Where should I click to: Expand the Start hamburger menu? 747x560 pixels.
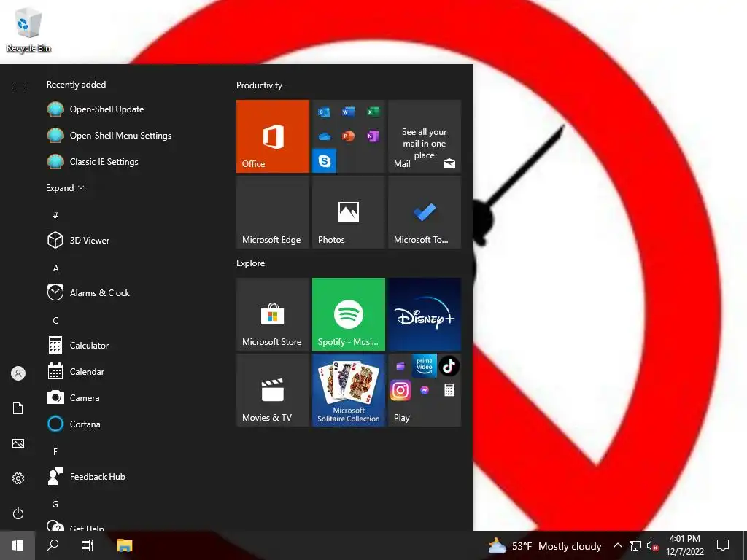coord(18,85)
